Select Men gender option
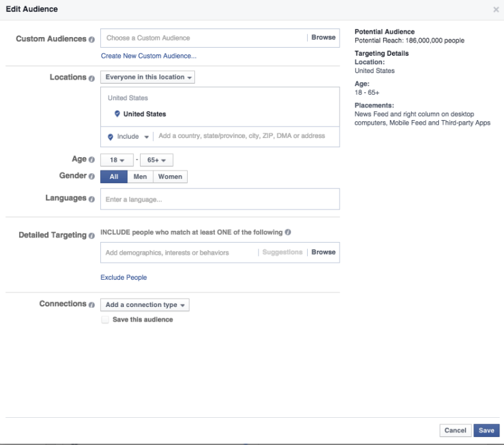The height and width of the screenshot is (445, 504). 140,176
